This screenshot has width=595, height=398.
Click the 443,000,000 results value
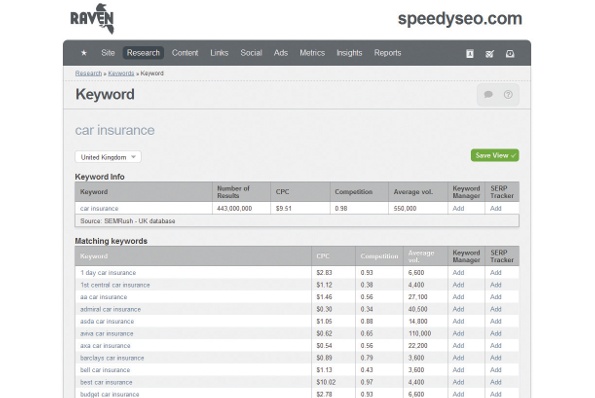[x=235, y=208]
